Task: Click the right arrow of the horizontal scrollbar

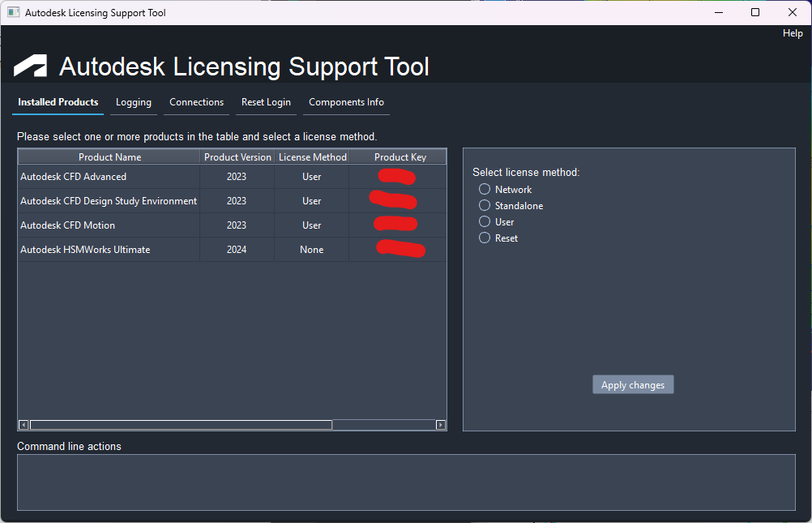Action: 440,424
